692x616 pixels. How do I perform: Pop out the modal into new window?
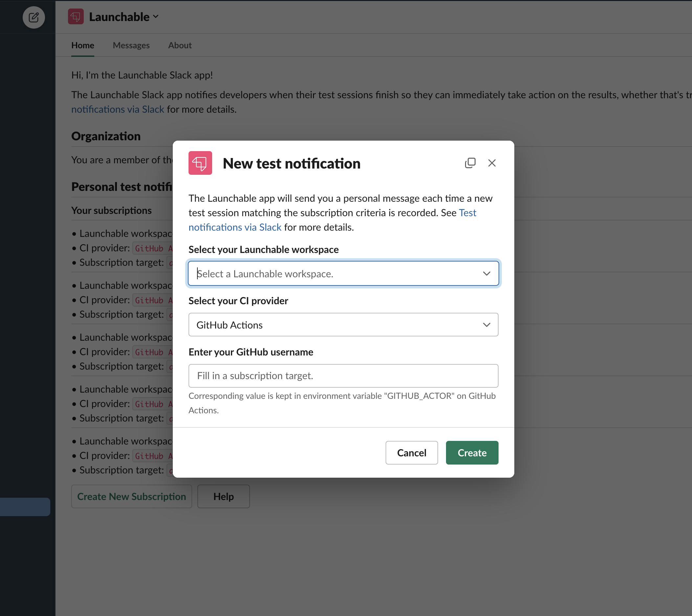[x=470, y=163]
